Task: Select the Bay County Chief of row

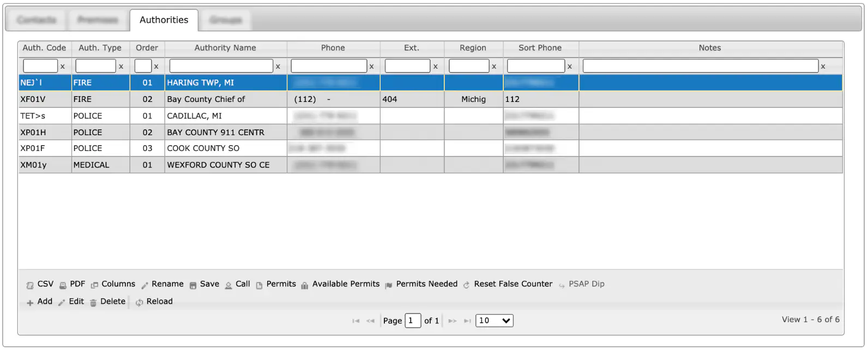Action: point(431,99)
